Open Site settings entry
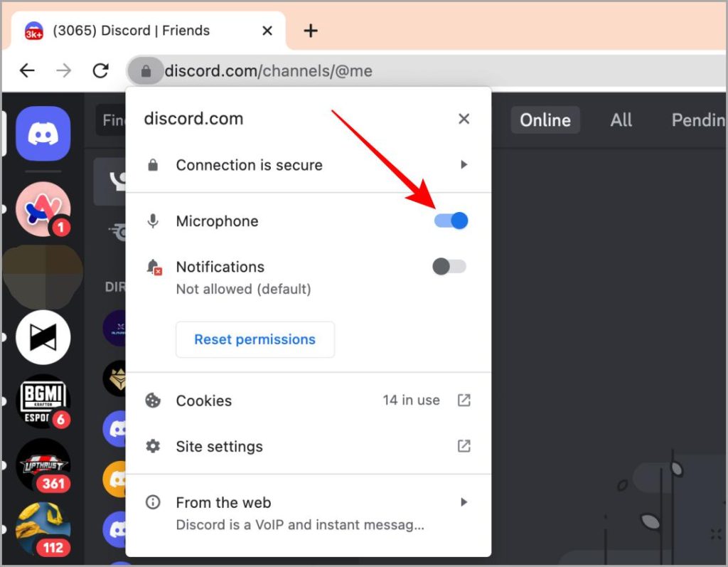Viewport: 728px width, 567px height. pyautogui.click(x=219, y=447)
